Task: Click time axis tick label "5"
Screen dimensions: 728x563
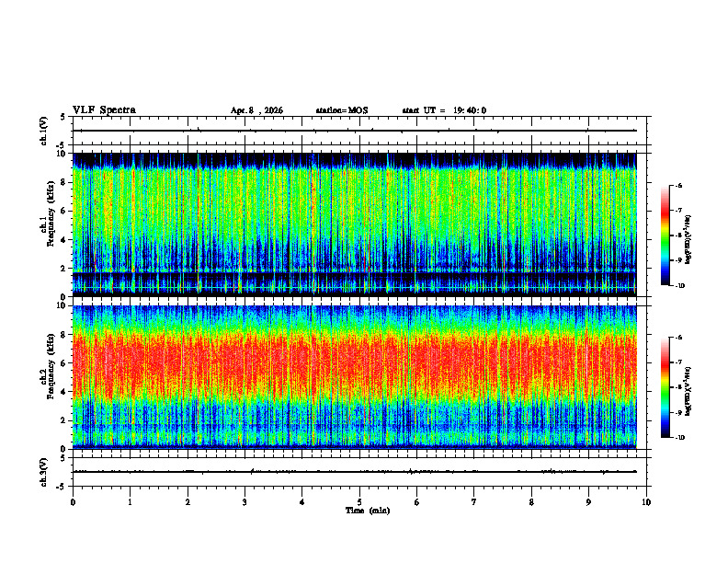Action: (x=359, y=502)
